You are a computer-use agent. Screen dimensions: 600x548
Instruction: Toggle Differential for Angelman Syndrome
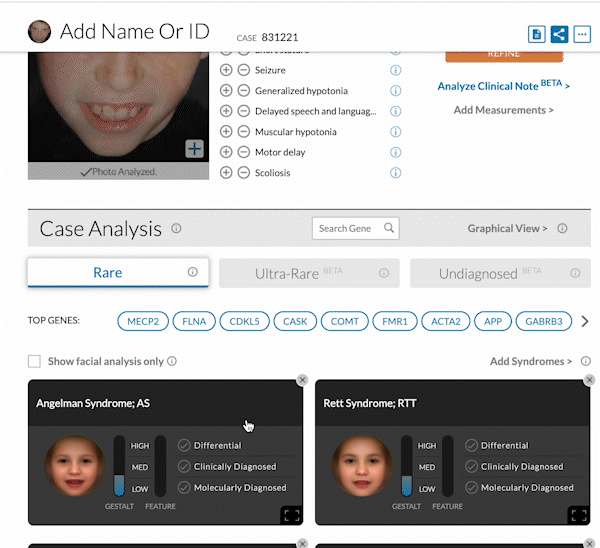[184, 445]
